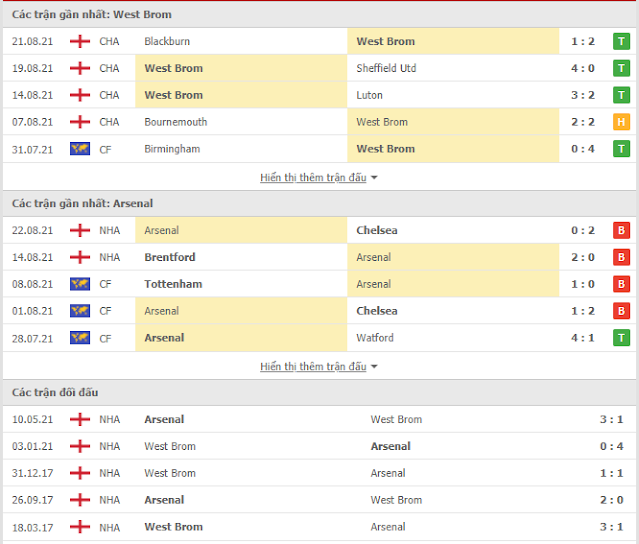This screenshot has height=544, width=639.
Task: Click world flag icon beside Birmingham match
Action: point(80,149)
